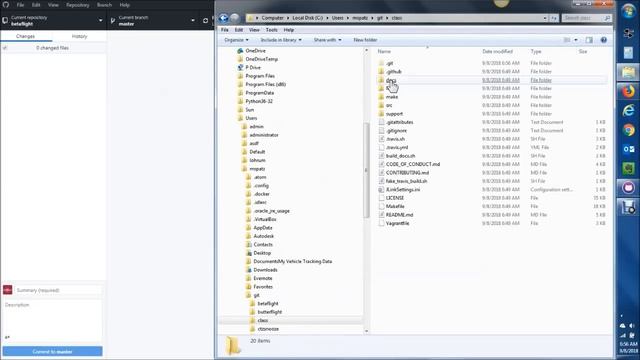Select the Desktop folder in the tree
The width and height of the screenshot is (640, 360).
click(262, 253)
